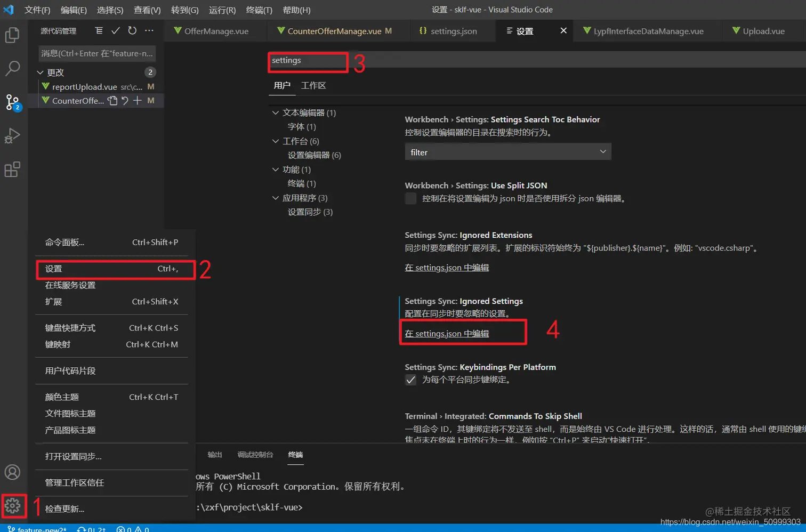Choose 键盘快捷方式 in the gear menu
The height and width of the screenshot is (532, 806).
(x=112, y=328)
